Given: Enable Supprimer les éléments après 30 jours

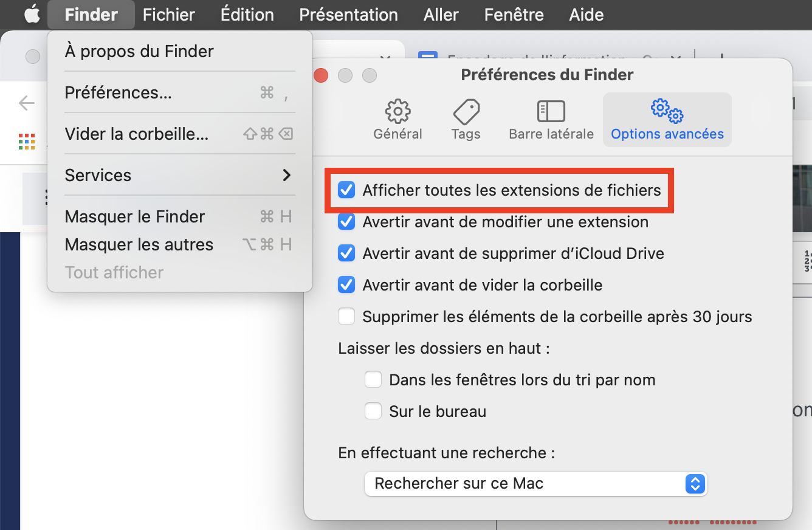Looking at the screenshot, I should click(346, 317).
